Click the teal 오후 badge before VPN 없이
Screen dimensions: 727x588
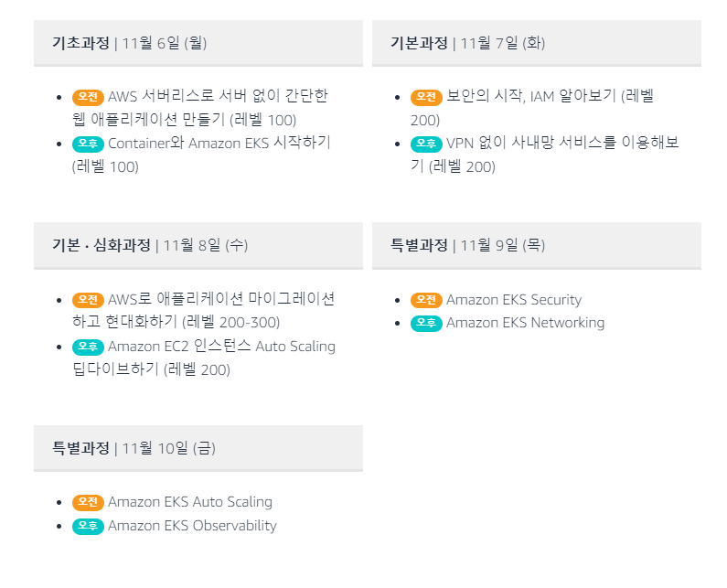426,144
